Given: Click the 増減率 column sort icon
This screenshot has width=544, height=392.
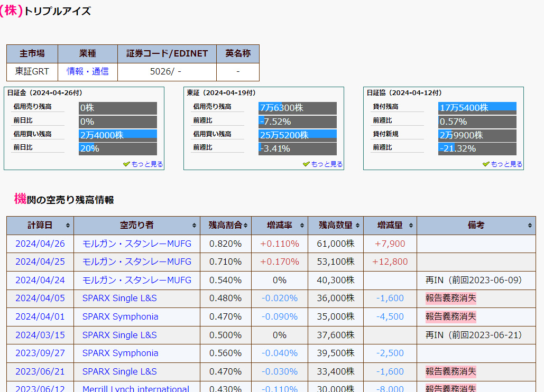Looking at the screenshot, I should [302, 226].
